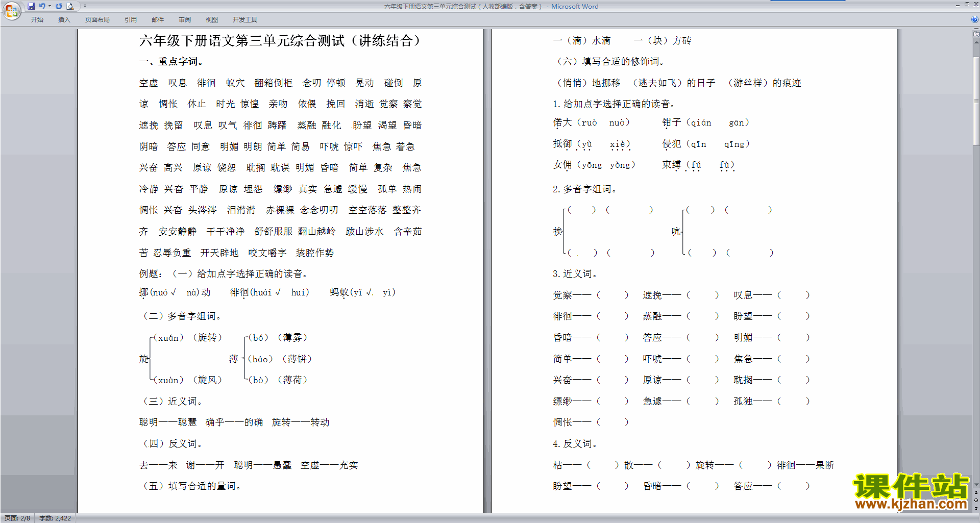Open the Select Browse Object button
980x523 pixels.
(x=976, y=501)
